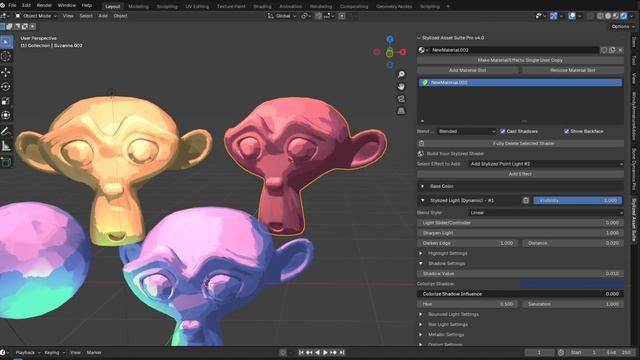The image size is (640, 360).
Task: Open the File menu
Action: (x=12, y=6)
